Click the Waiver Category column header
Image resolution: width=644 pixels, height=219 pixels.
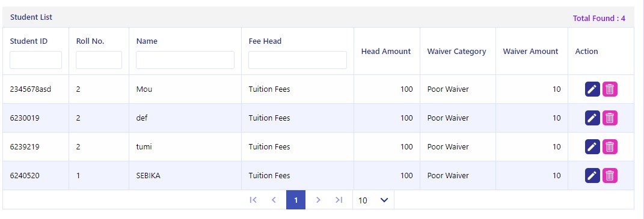pyautogui.click(x=457, y=51)
